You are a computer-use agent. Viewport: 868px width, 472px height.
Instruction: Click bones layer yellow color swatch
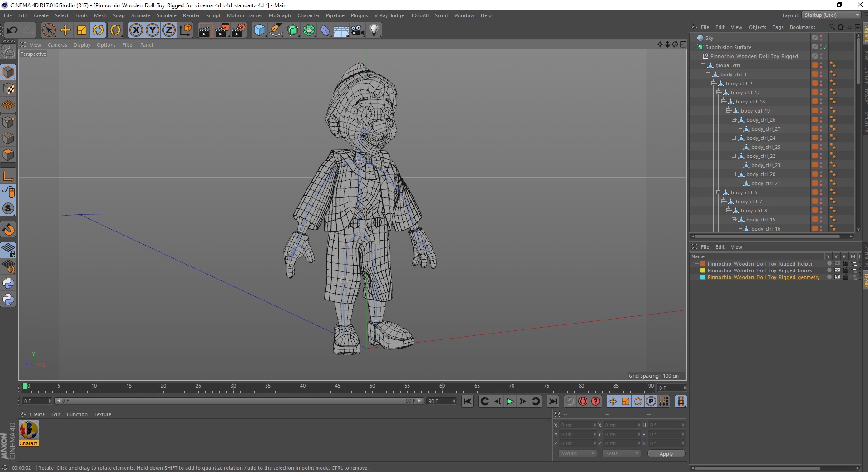coord(703,270)
